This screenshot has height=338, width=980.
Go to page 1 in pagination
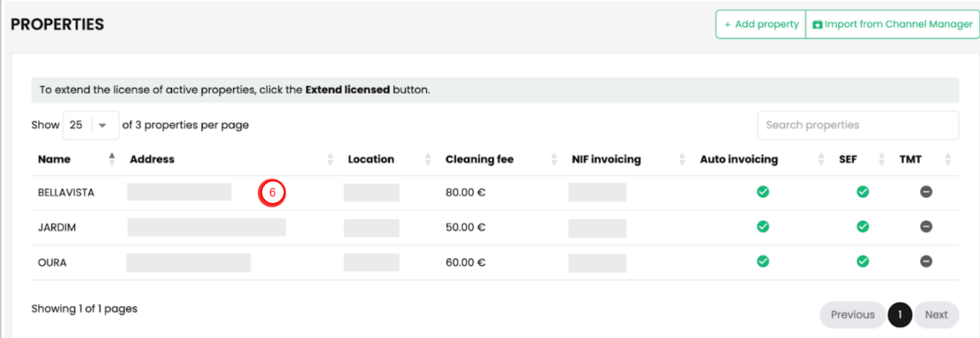pos(900,315)
